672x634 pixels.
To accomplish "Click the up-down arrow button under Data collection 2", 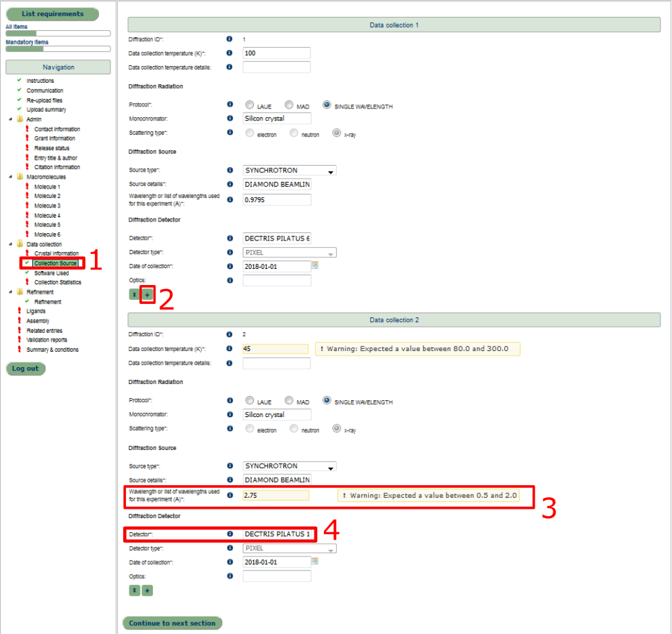I will coord(135,590).
